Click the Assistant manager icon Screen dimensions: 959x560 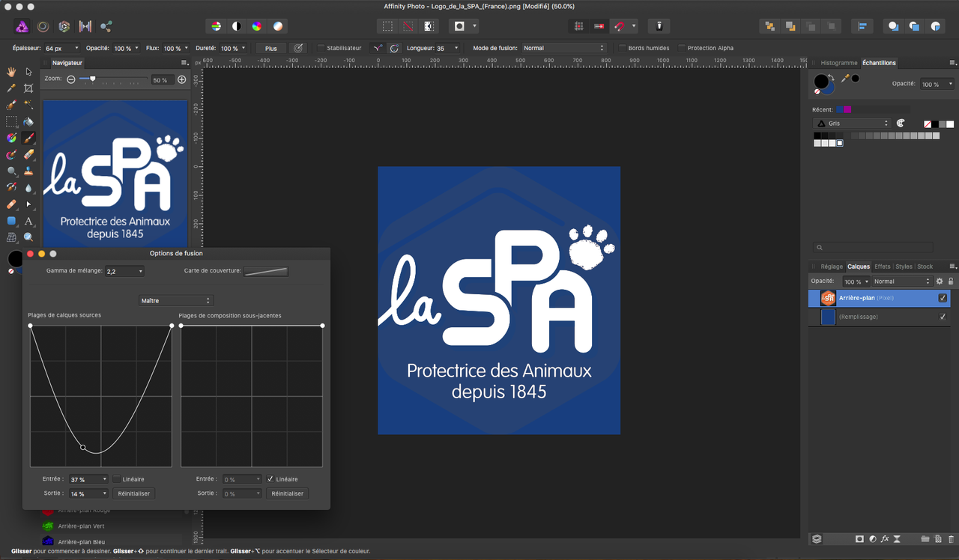659,26
